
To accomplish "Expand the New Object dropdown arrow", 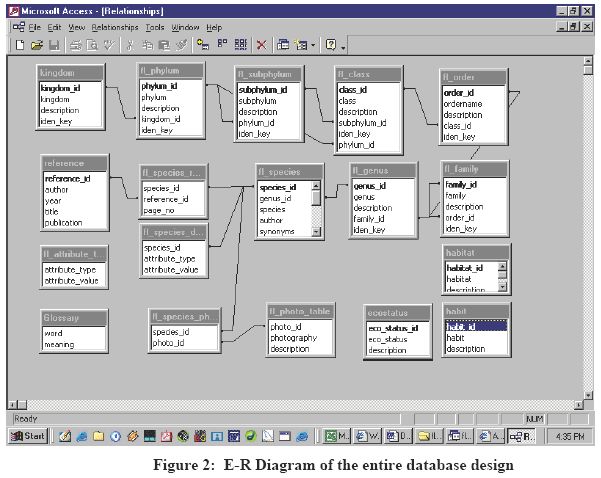I will coord(313,45).
